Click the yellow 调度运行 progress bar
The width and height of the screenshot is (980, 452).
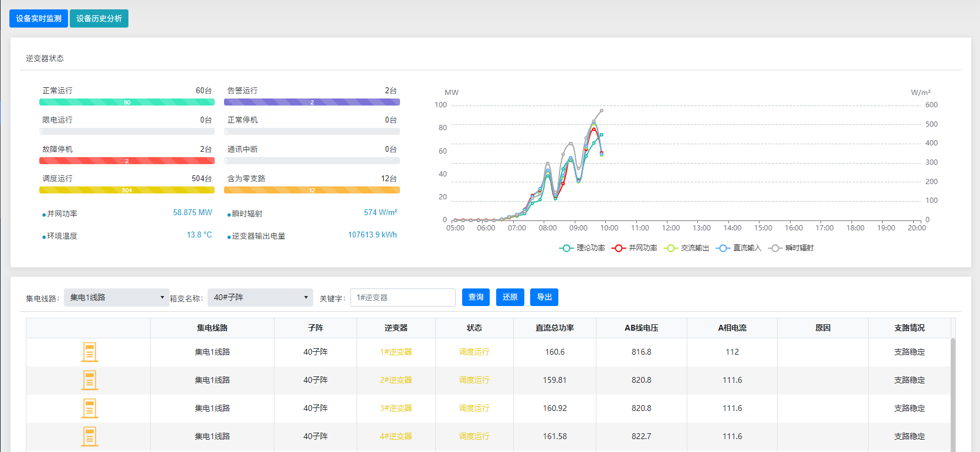click(x=127, y=190)
